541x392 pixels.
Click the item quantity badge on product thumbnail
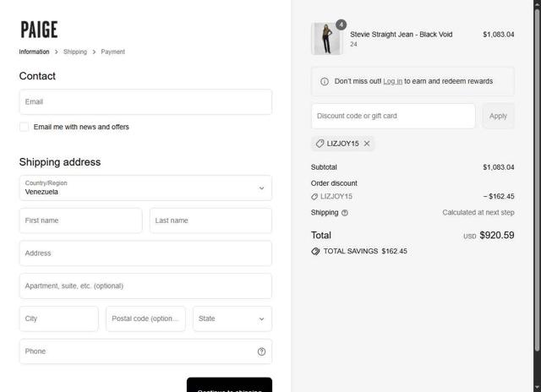coord(341,24)
